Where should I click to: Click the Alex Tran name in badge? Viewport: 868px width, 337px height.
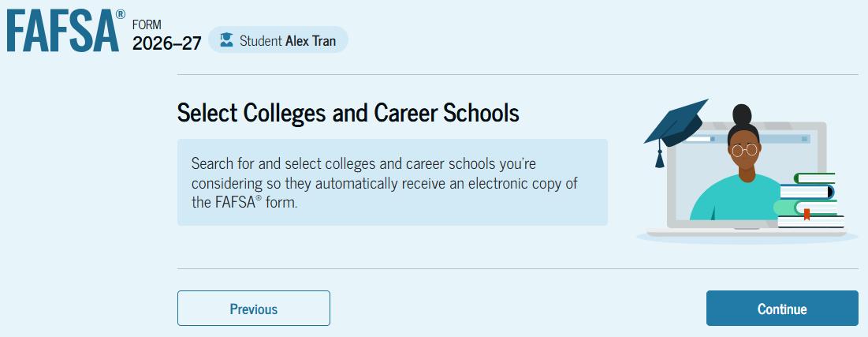pyautogui.click(x=311, y=40)
